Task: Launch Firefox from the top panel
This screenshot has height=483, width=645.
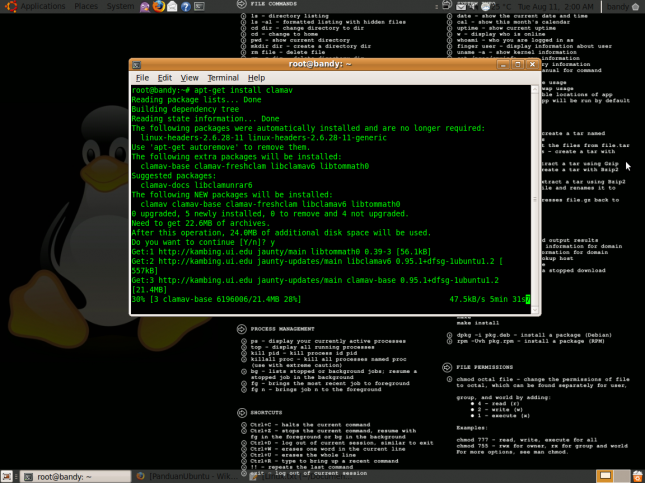Action: pos(158,7)
